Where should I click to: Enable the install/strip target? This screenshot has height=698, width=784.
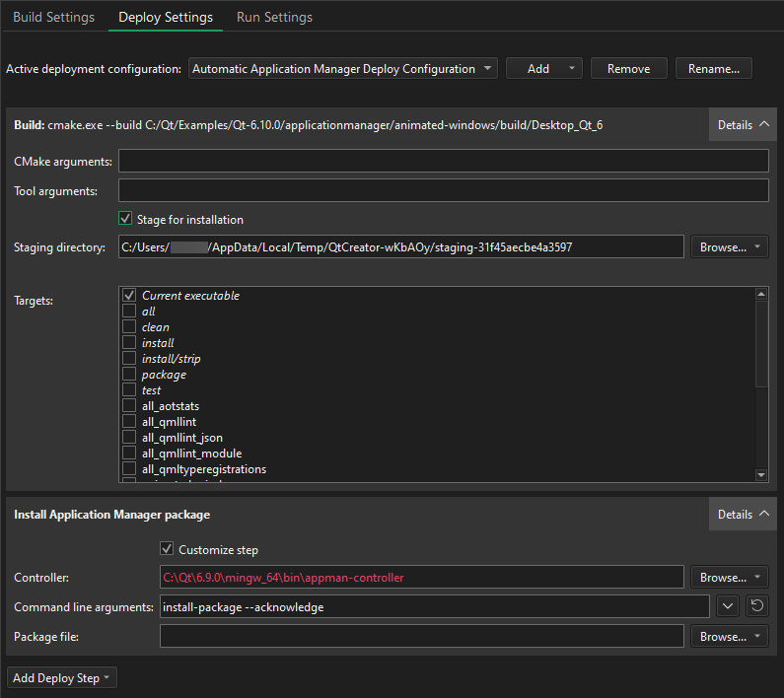click(x=129, y=359)
